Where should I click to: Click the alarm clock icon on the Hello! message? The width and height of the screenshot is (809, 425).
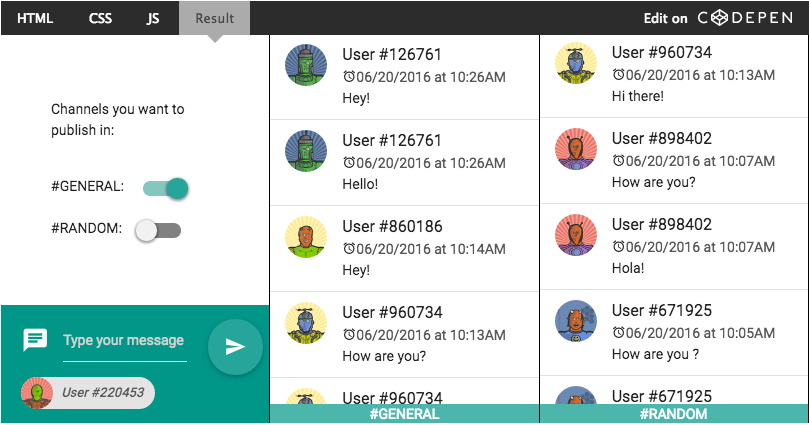click(348, 163)
